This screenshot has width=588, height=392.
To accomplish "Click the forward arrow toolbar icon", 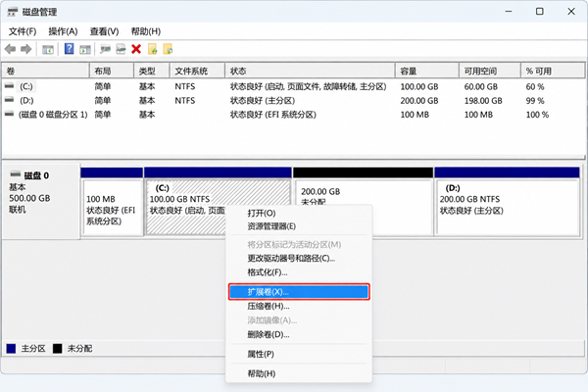I will click(x=25, y=49).
